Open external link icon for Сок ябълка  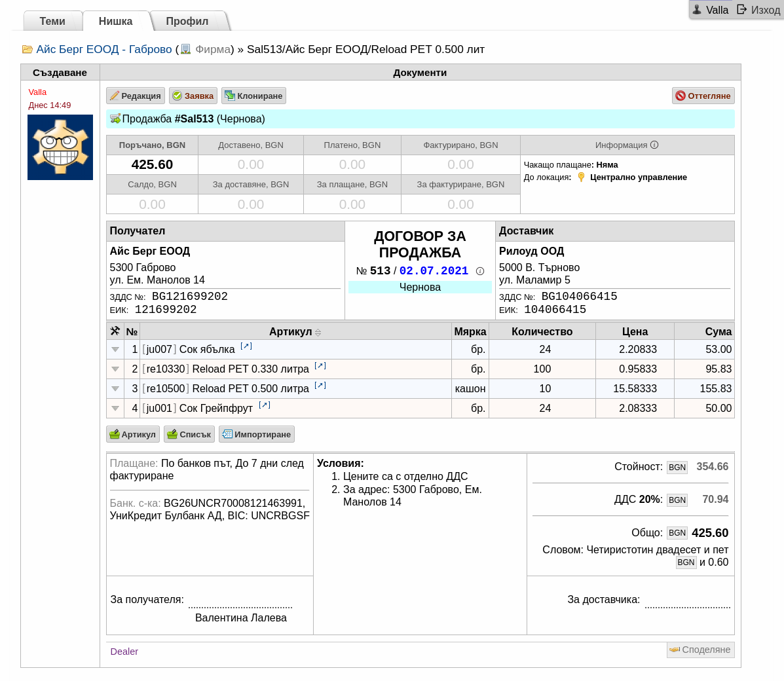click(246, 346)
